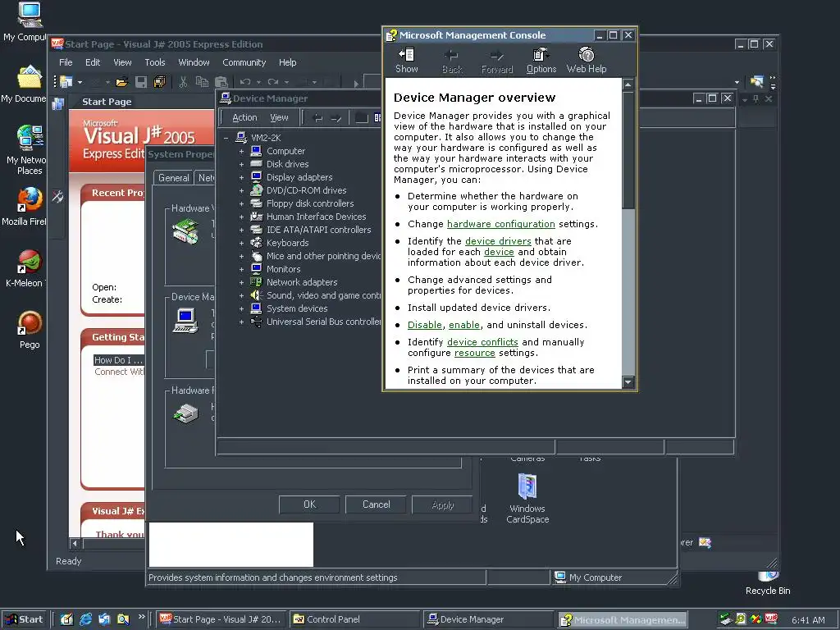The image size is (840, 630).
Task: Expand the Computer node in Device Manager
Action: point(241,152)
